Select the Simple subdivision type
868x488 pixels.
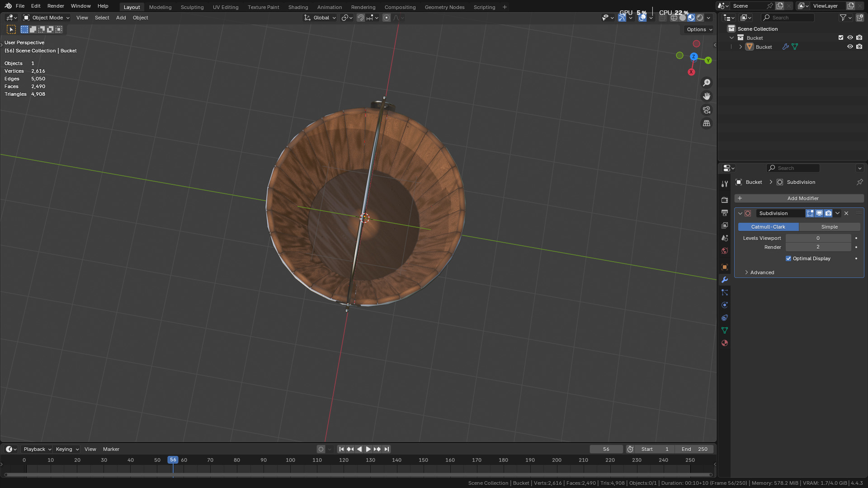point(829,227)
